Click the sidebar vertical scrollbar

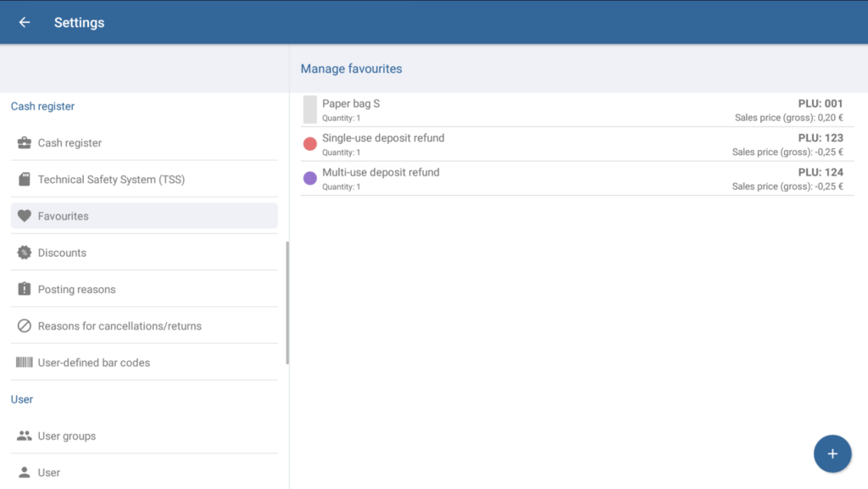(x=287, y=303)
